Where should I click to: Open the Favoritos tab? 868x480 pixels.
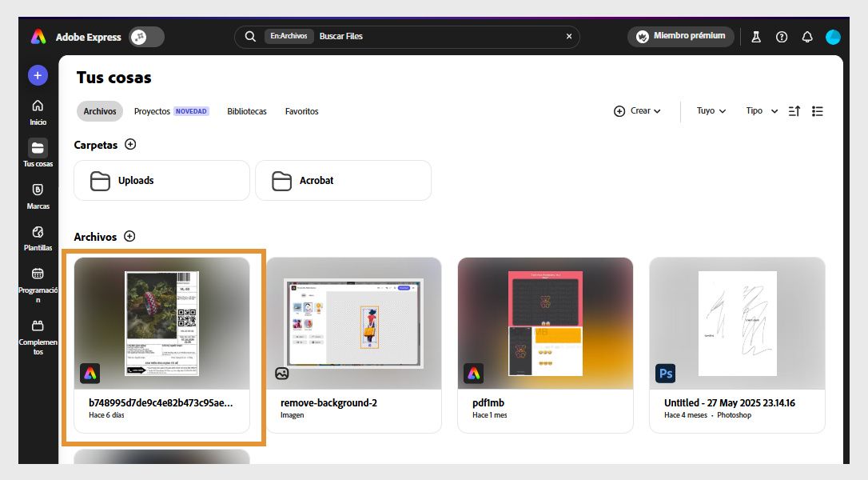pyautogui.click(x=301, y=111)
